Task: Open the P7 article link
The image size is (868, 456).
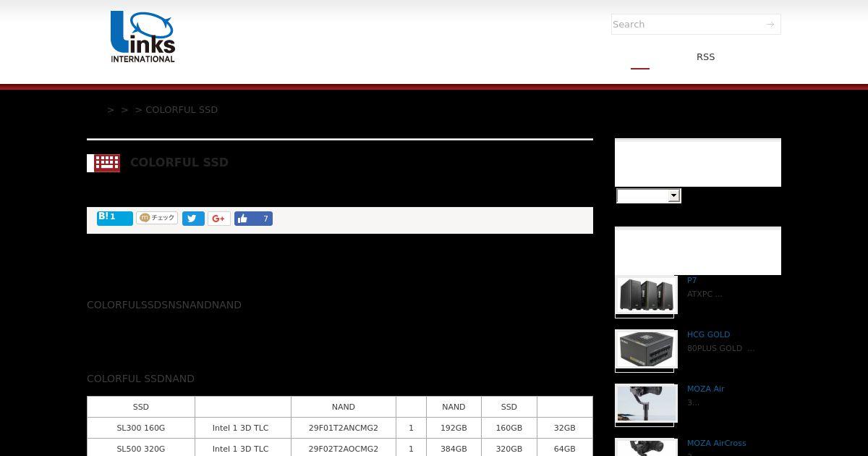Action: point(692,280)
